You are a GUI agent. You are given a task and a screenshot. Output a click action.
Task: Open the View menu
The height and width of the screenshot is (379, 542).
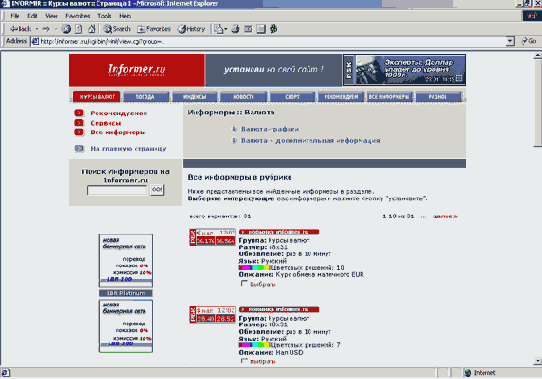point(51,16)
